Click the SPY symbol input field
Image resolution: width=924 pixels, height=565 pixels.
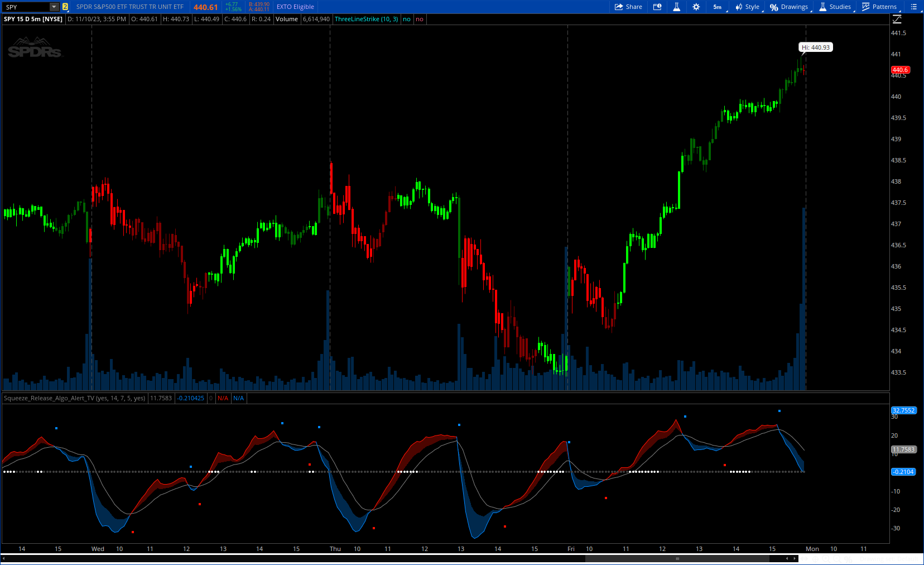[26, 7]
